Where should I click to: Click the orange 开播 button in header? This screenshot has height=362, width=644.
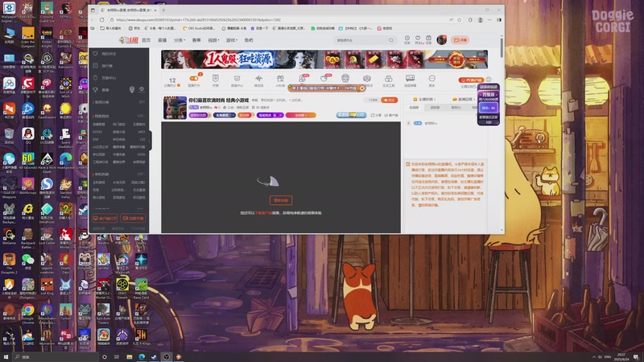click(460, 39)
